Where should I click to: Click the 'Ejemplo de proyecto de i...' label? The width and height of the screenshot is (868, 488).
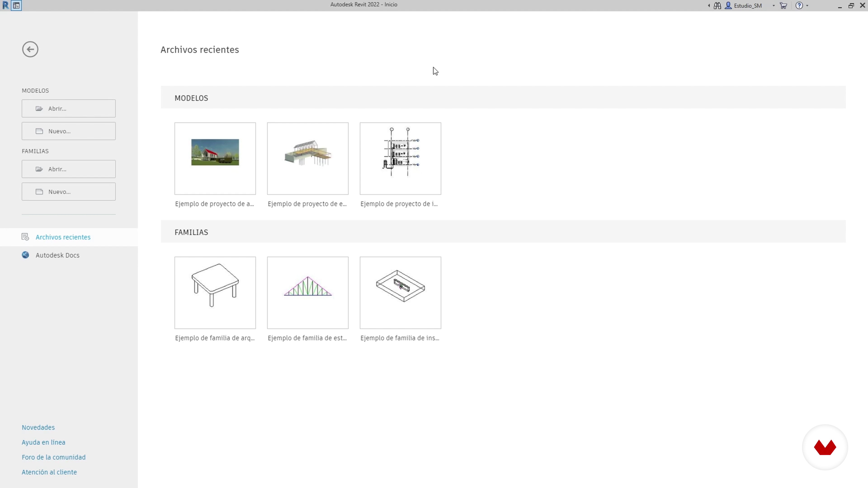click(x=399, y=204)
